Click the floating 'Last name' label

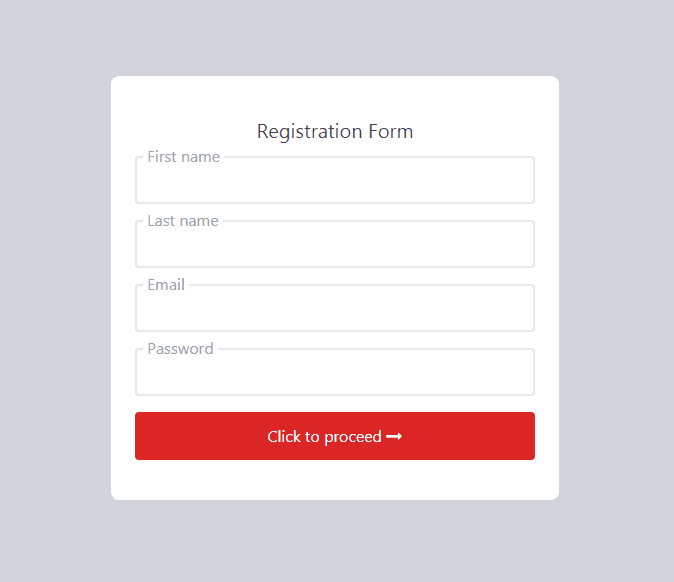tap(182, 221)
